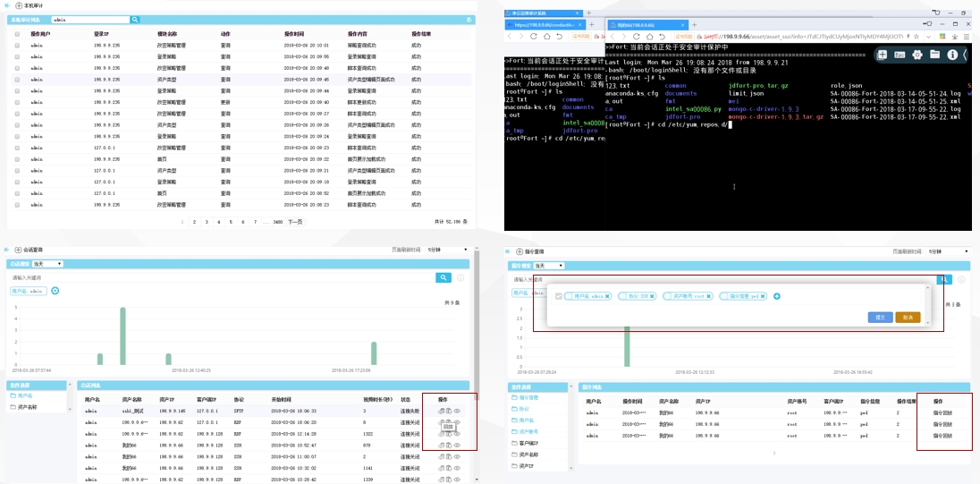Viewport: 980px width, 484px height.
Task: Switch to 净云运维审计系统 browser tab
Action: pos(543,13)
